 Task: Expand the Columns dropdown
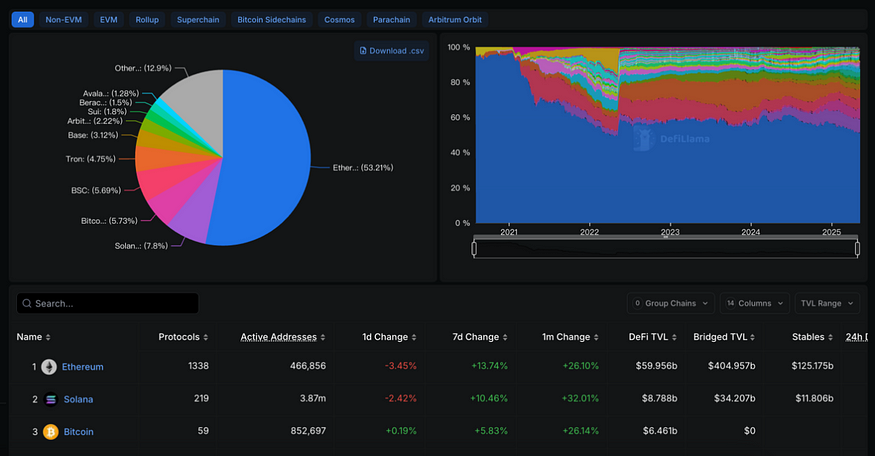coord(754,303)
